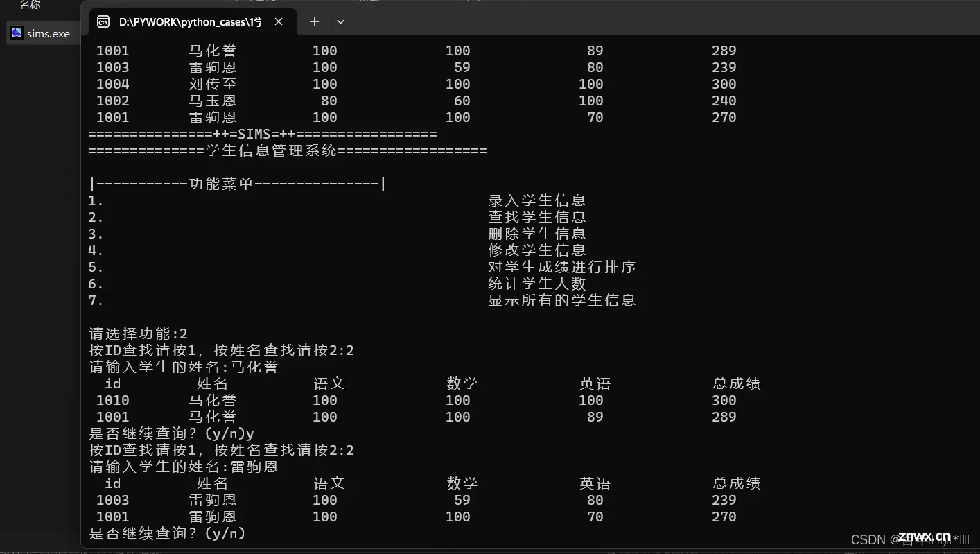
Task: Click the menu text 修改学生信息
Action: [x=537, y=250]
